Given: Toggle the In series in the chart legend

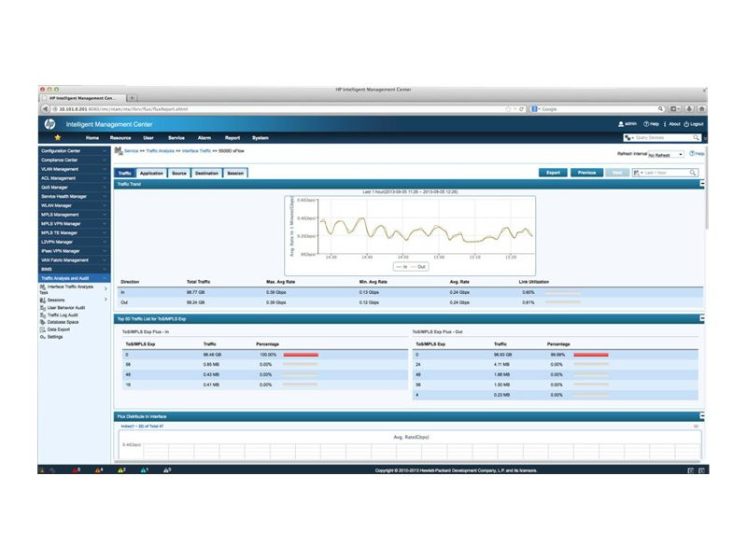Looking at the screenshot, I should pyautogui.click(x=402, y=267).
